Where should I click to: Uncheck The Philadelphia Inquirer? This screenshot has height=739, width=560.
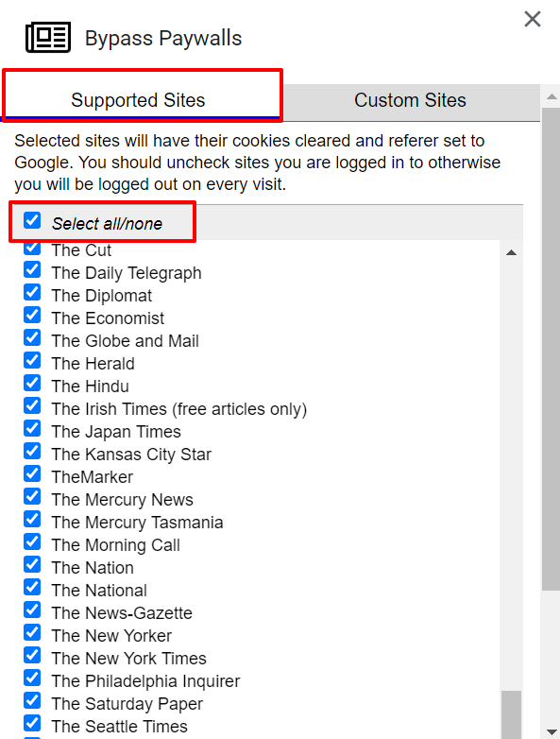tap(32, 678)
